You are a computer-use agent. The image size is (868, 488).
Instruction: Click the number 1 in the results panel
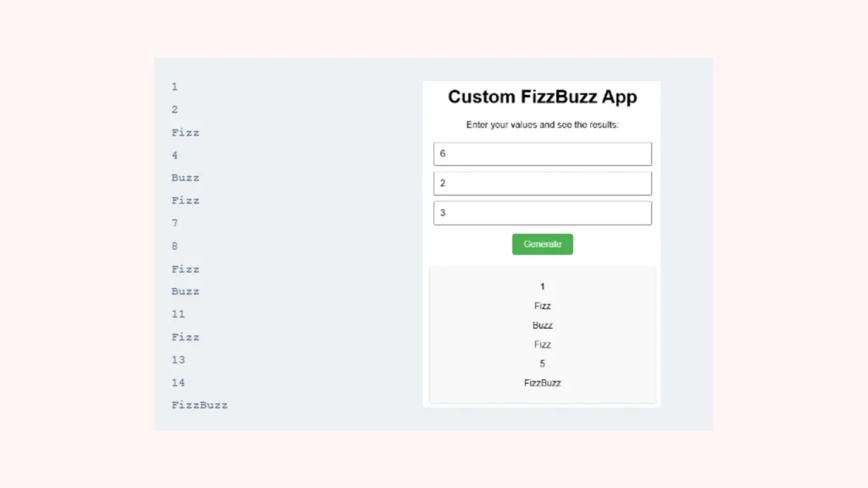click(x=542, y=286)
